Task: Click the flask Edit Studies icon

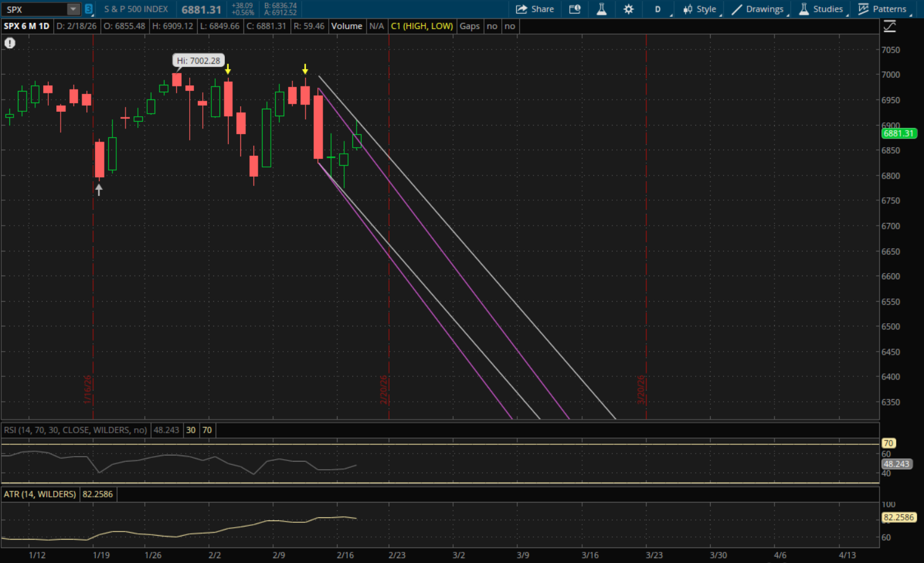Action: tap(601, 9)
